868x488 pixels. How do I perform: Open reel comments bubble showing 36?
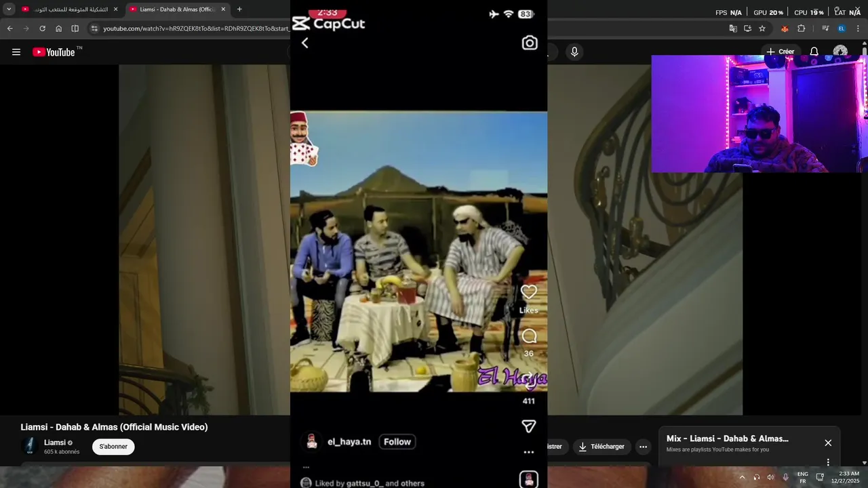coord(529,336)
